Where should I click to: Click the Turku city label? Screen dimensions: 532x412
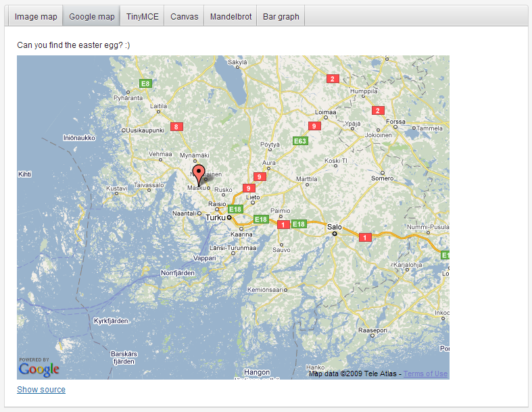coord(216,217)
